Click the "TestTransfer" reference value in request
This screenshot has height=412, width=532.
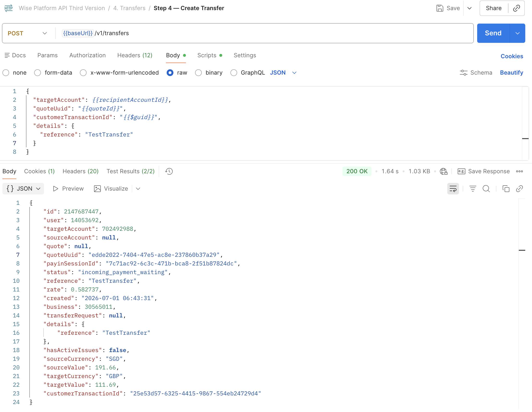point(109,135)
